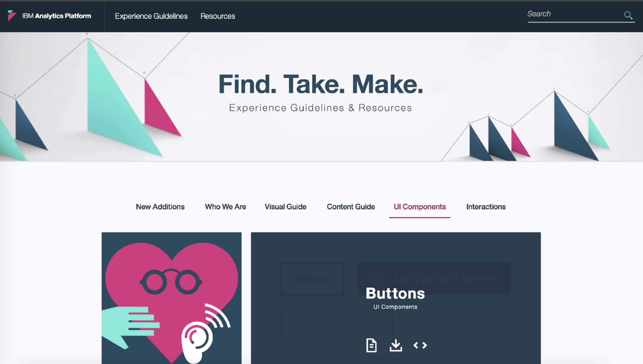Select the UI Components tab

click(419, 207)
